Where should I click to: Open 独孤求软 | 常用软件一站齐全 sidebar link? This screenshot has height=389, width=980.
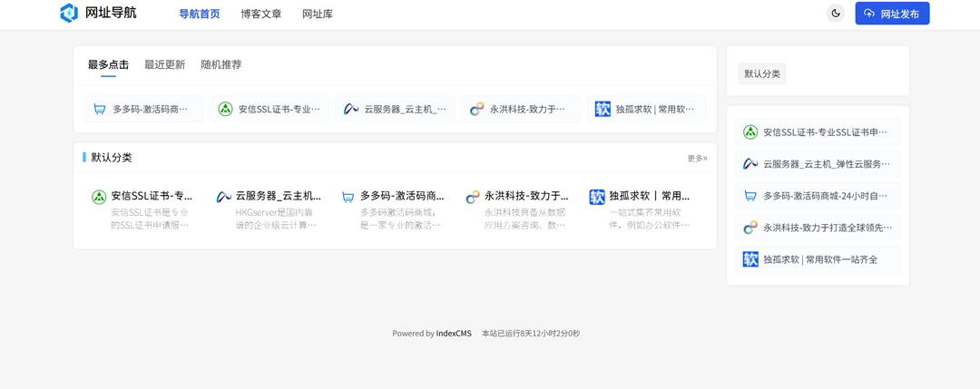tap(819, 259)
